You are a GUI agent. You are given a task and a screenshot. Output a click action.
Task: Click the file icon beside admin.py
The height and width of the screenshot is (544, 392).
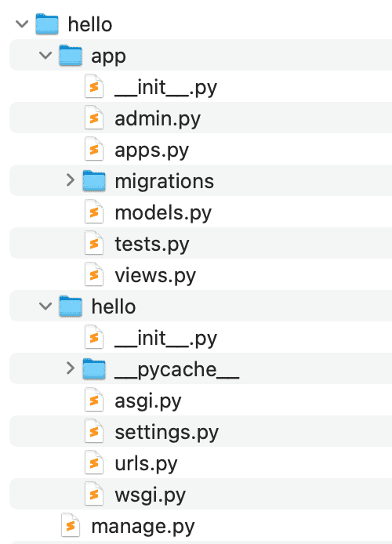tap(94, 118)
